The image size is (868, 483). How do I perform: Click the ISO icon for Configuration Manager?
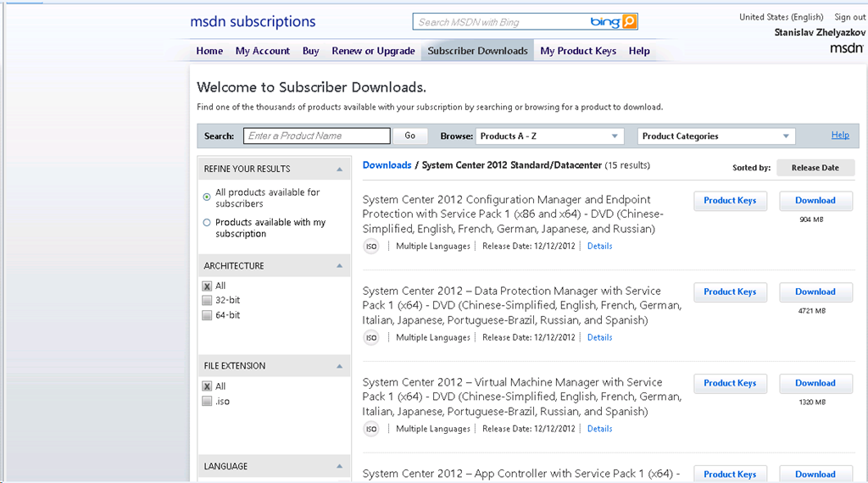371,247
